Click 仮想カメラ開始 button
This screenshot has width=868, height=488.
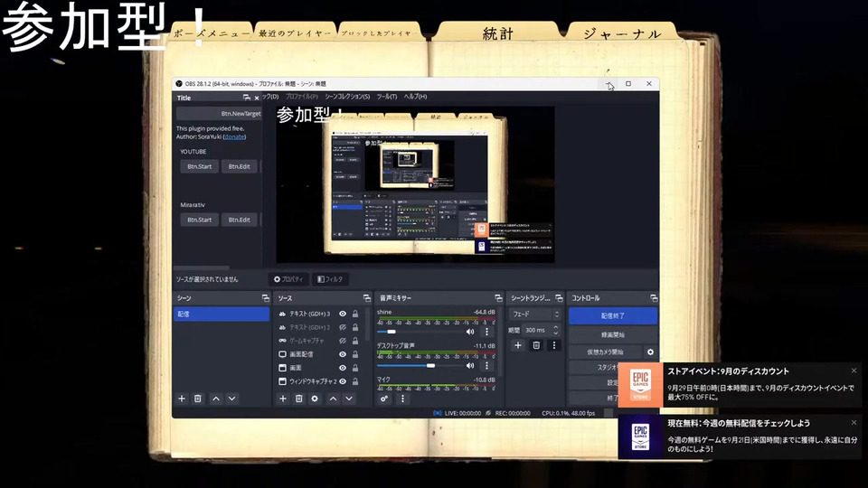[x=605, y=352]
